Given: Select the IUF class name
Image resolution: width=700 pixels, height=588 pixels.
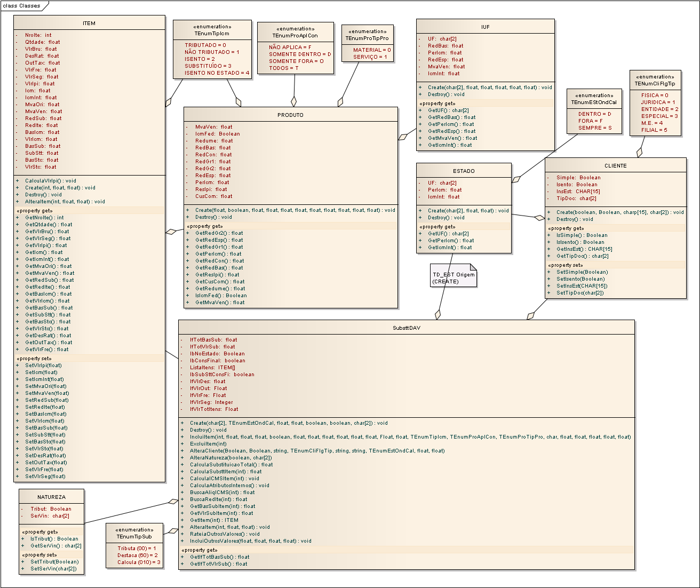Looking at the screenshot, I should point(485,27).
